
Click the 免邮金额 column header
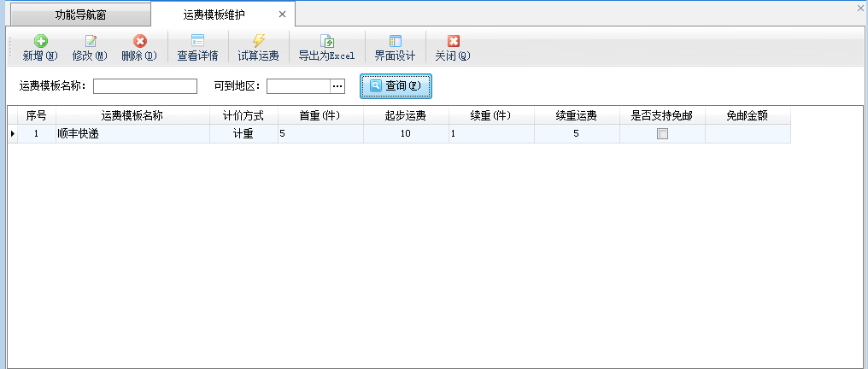(748, 115)
